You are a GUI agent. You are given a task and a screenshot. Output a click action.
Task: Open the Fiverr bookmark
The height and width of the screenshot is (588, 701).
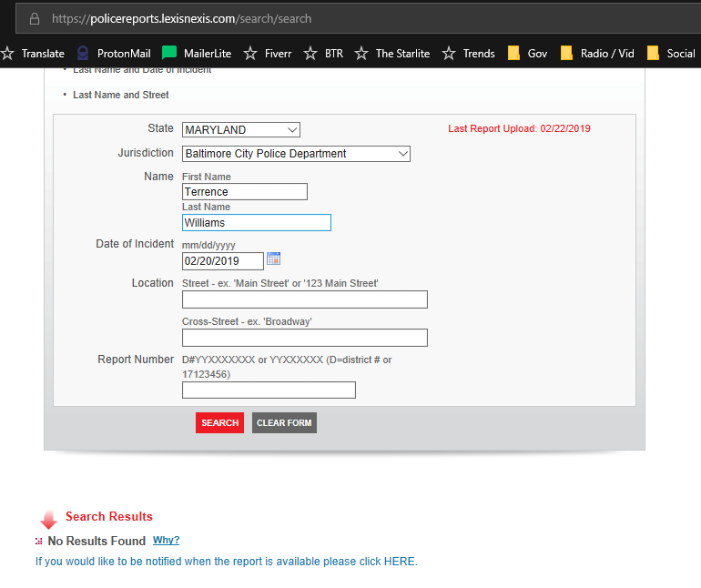[x=269, y=54]
